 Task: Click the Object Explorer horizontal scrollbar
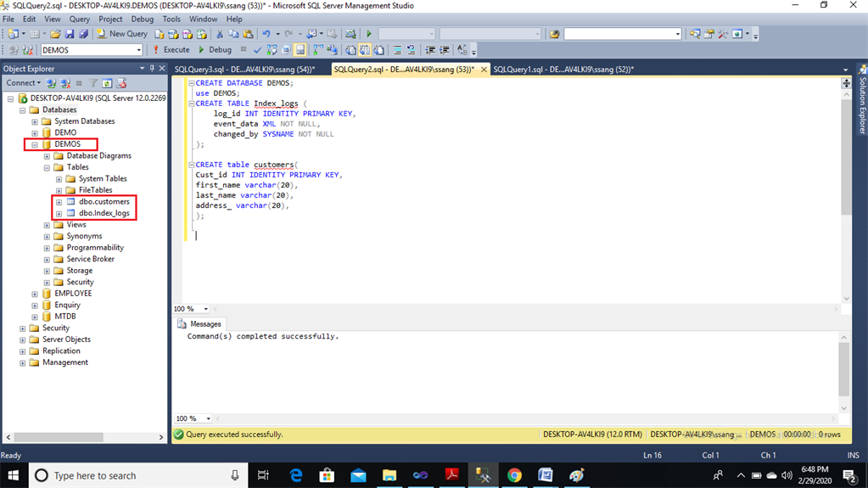59,437
